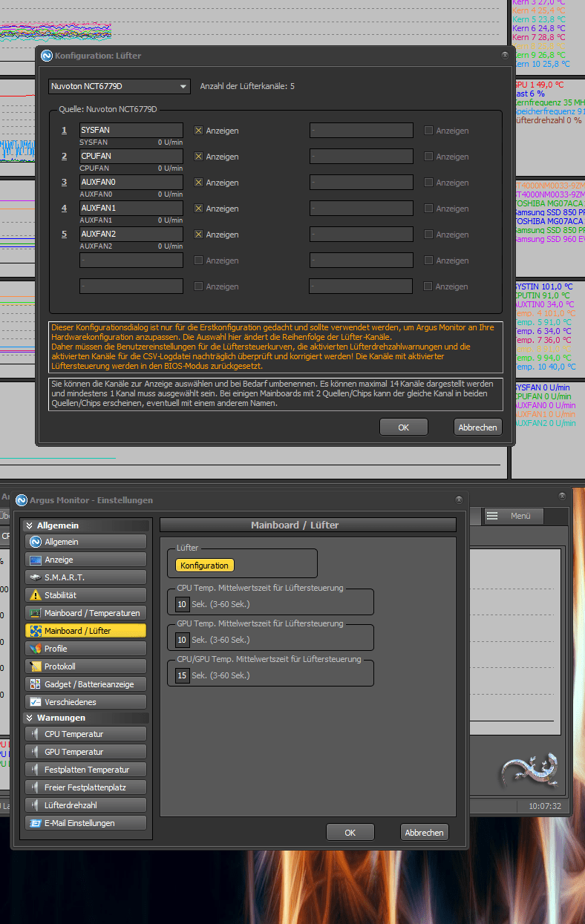Screen dimensions: 585x924
Task: Click the AUXFAN2 channel name field
Action: (x=131, y=235)
